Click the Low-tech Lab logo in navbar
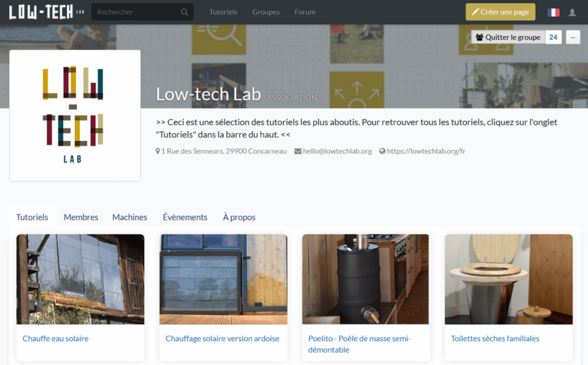 (x=46, y=12)
